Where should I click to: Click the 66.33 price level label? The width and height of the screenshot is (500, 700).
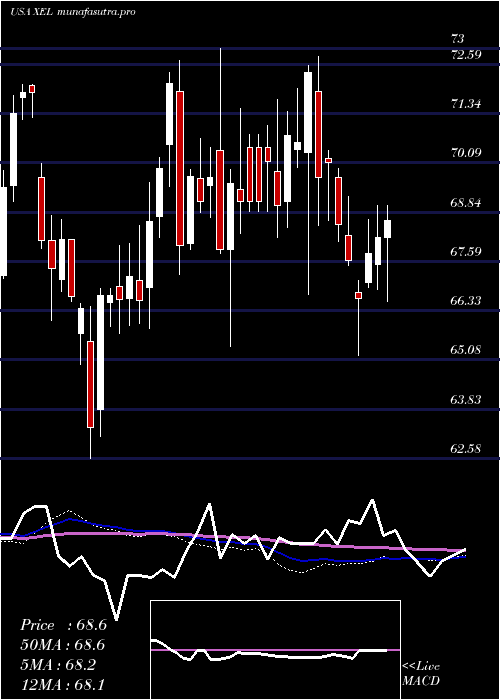pyautogui.click(x=466, y=301)
